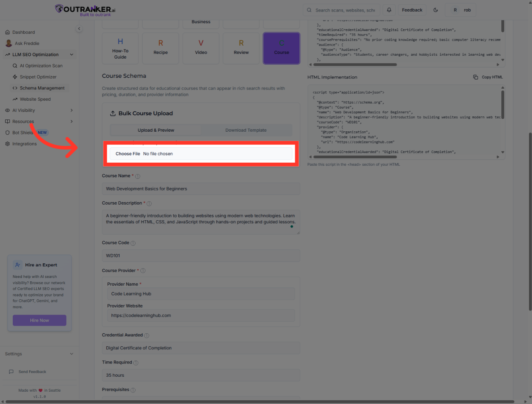
Task: Select the Snippet Optimizer tool
Action: [x=38, y=77]
